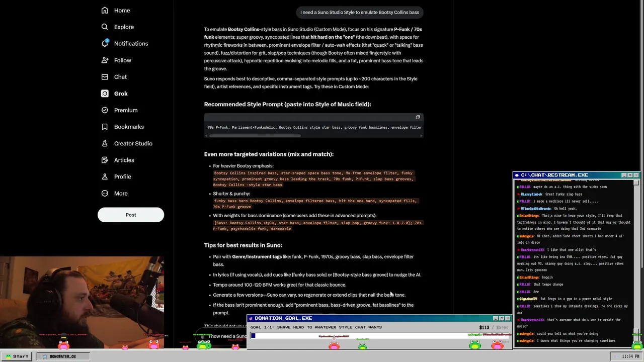Maximize the CHAT\RESTREAM.EXE window

[630, 175]
